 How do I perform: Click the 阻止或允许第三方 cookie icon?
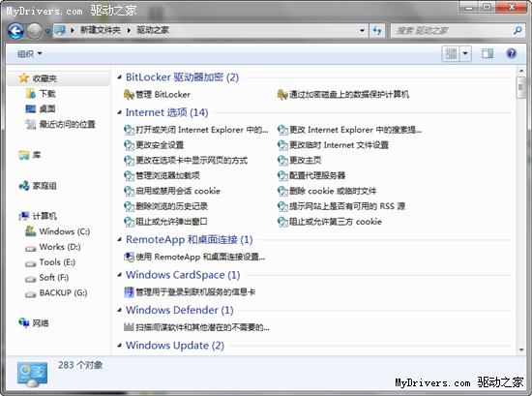coord(282,222)
